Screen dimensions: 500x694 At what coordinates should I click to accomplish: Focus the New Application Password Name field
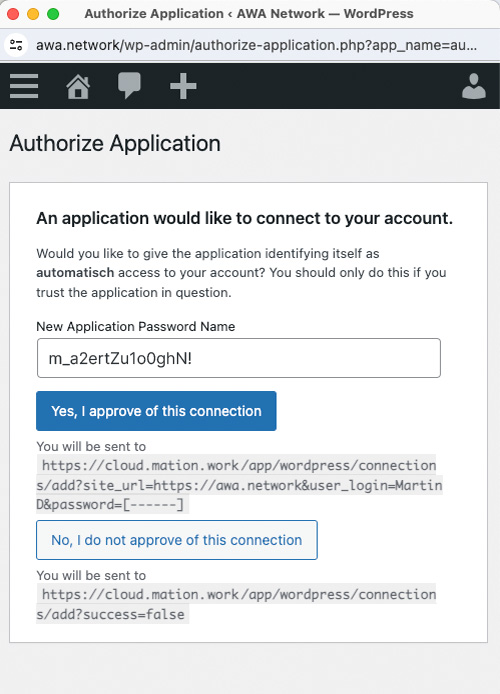pyautogui.click(x=238, y=358)
